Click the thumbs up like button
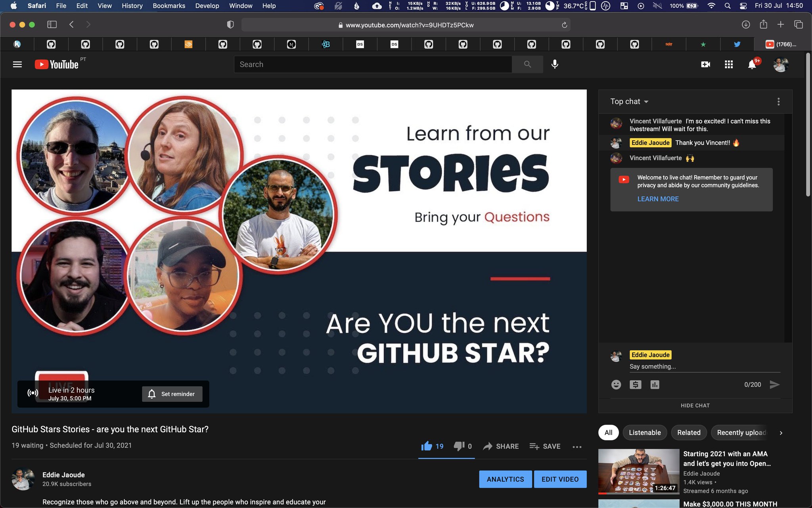Image resolution: width=812 pixels, height=508 pixels. (x=427, y=446)
